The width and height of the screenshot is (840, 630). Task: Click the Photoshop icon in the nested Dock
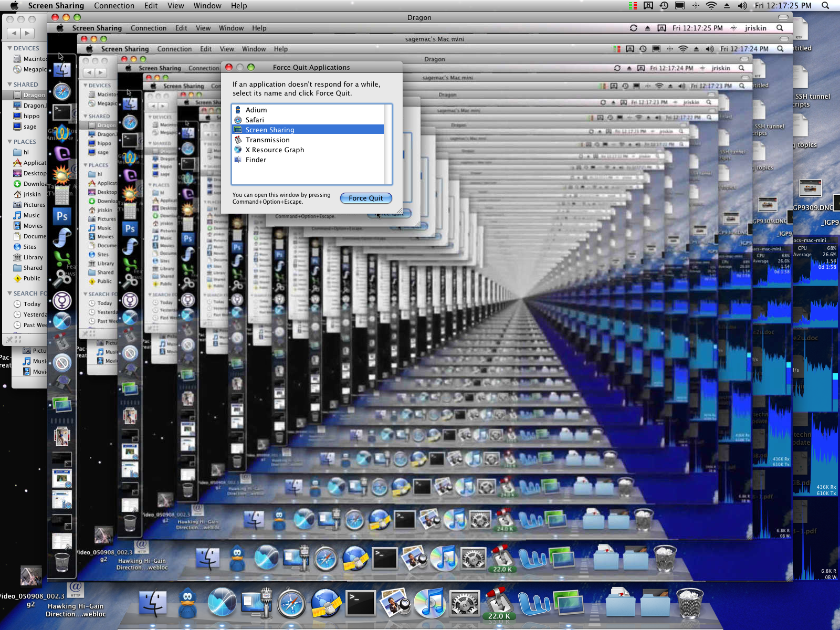tap(62, 215)
